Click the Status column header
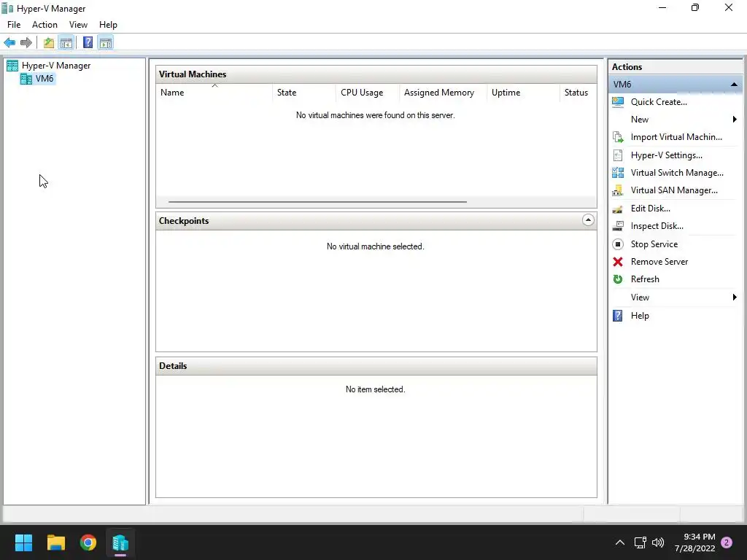 (578, 93)
